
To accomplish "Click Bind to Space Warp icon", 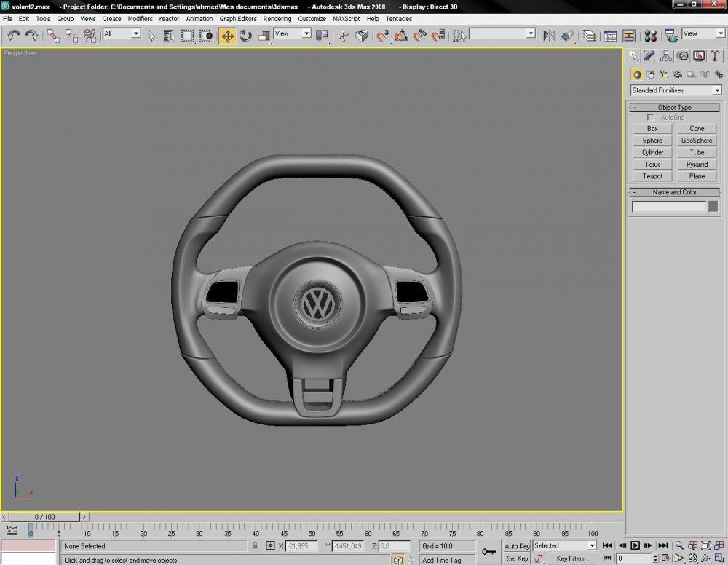I will 90,36.
